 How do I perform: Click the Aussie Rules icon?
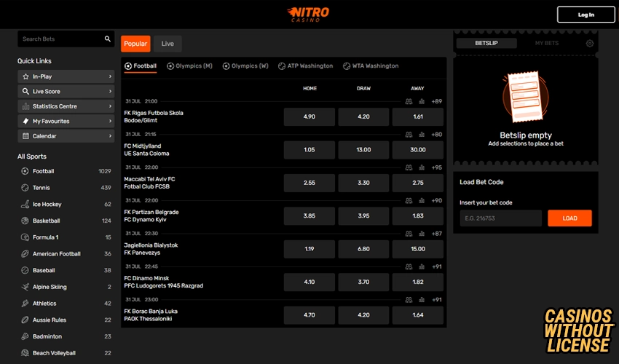click(x=25, y=320)
